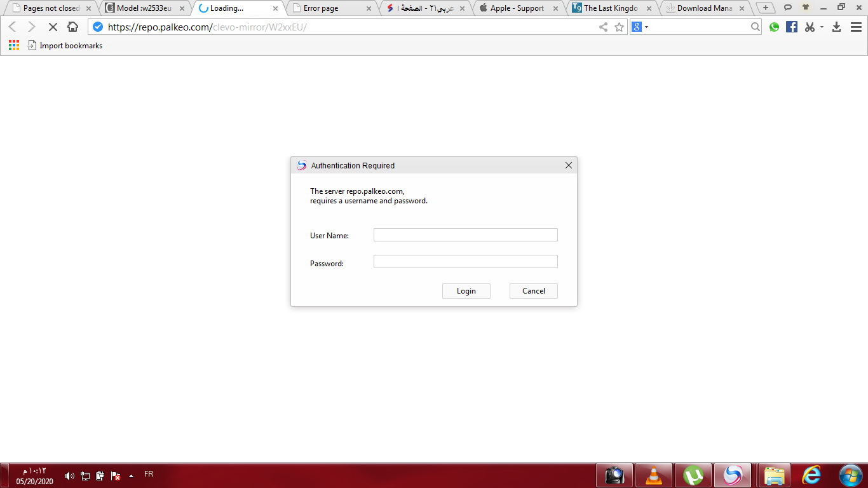This screenshot has width=868, height=488.
Task: Open the camera app in taskbar
Action: tap(614, 475)
